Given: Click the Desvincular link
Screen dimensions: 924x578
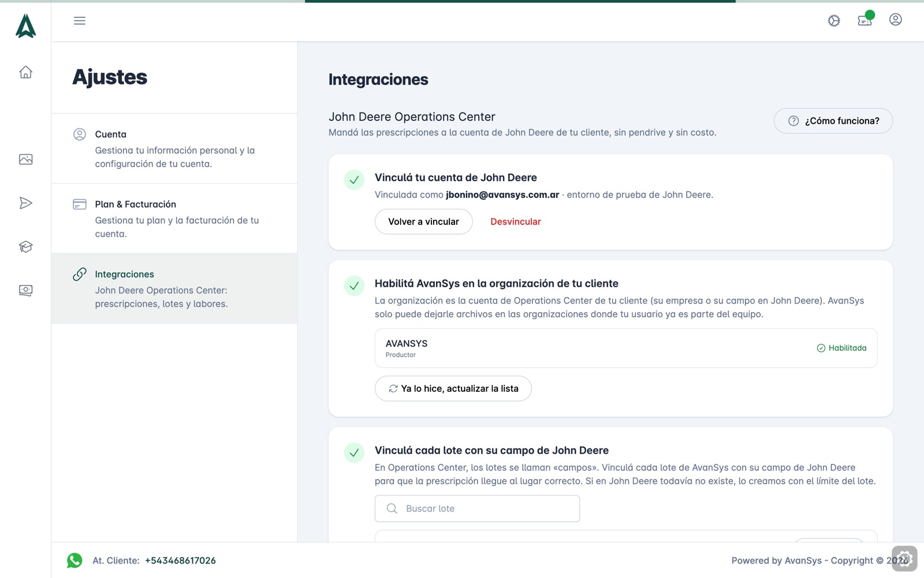Looking at the screenshot, I should point(516,221).
